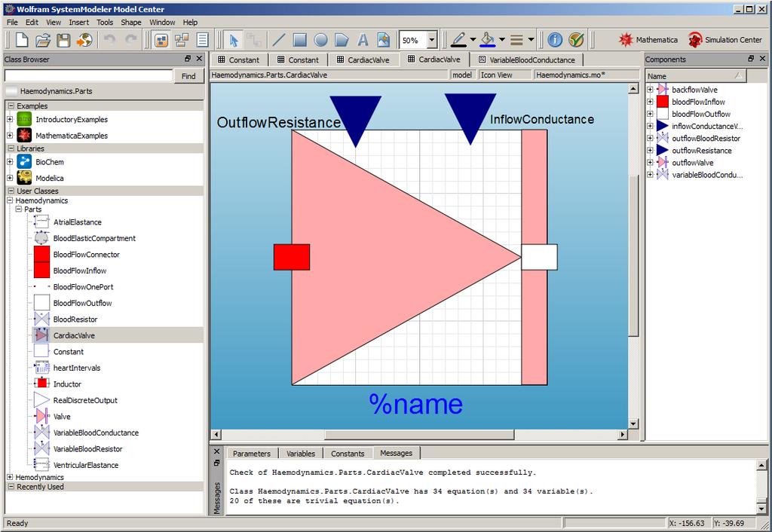Open the fill color dropdown arrow
Screen dimensions: 772x532
pyautogui.click(x=501, y=40)
